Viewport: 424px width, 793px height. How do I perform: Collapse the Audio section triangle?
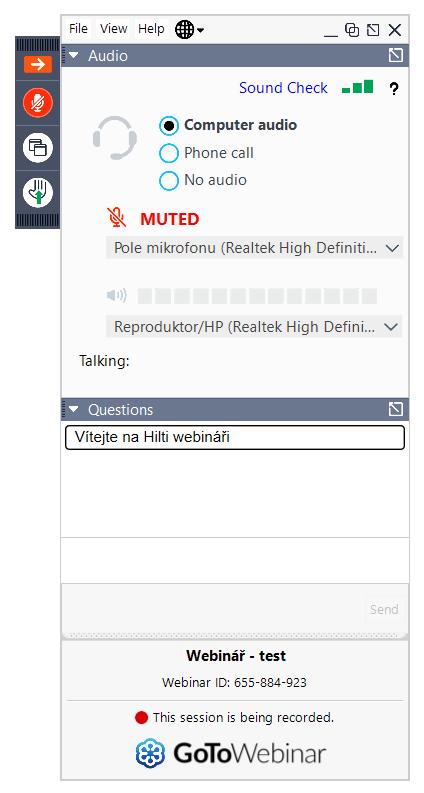pyautogui.click(x=74, y=55)
